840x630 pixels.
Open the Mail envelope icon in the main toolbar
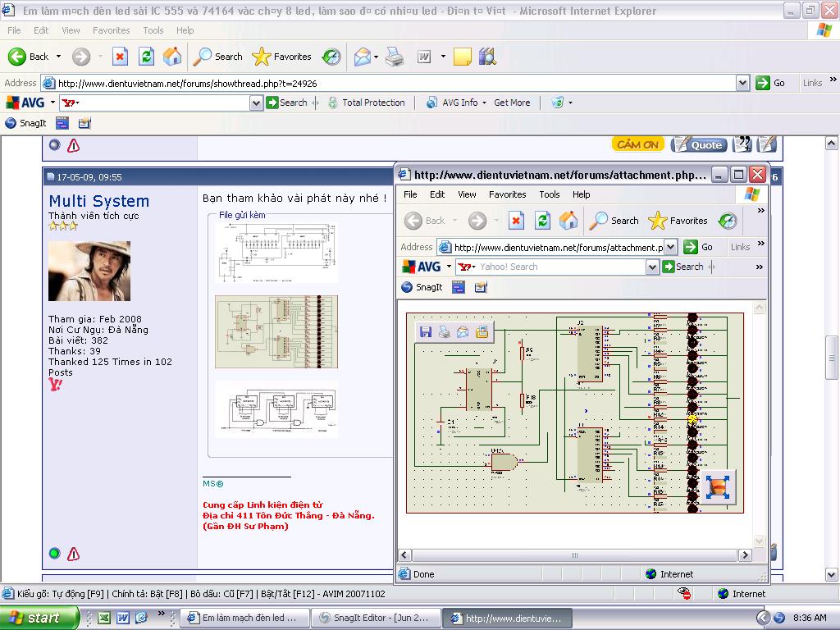click(362, 57)
